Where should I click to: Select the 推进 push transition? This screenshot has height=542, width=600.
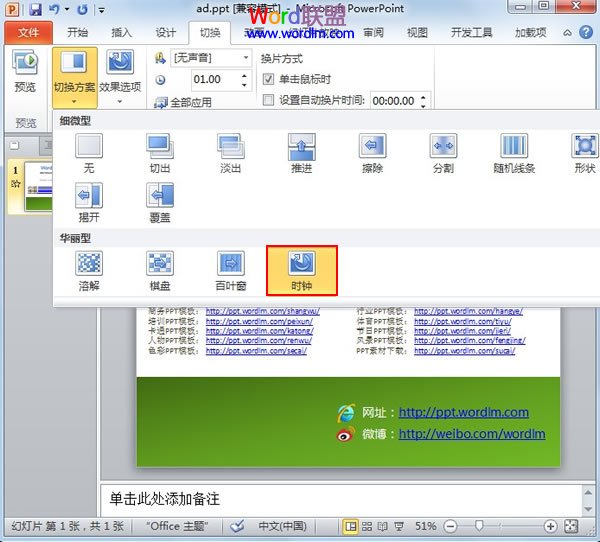click(302, 153)
